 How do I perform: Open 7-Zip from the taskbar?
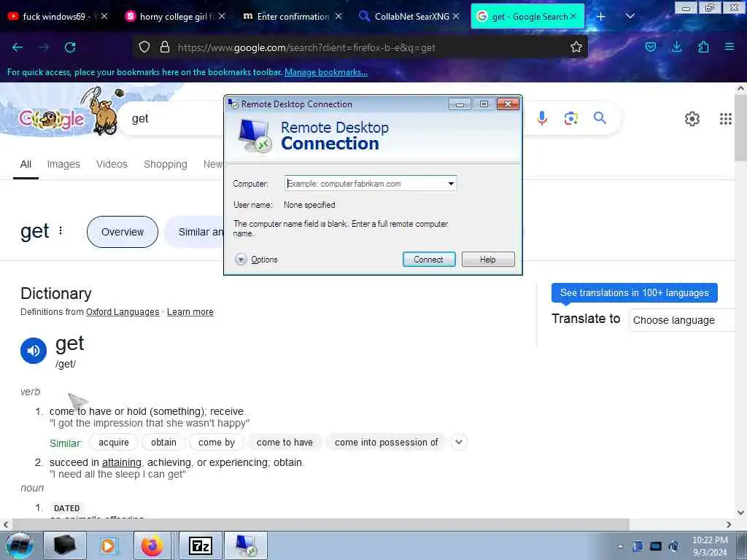200,545
